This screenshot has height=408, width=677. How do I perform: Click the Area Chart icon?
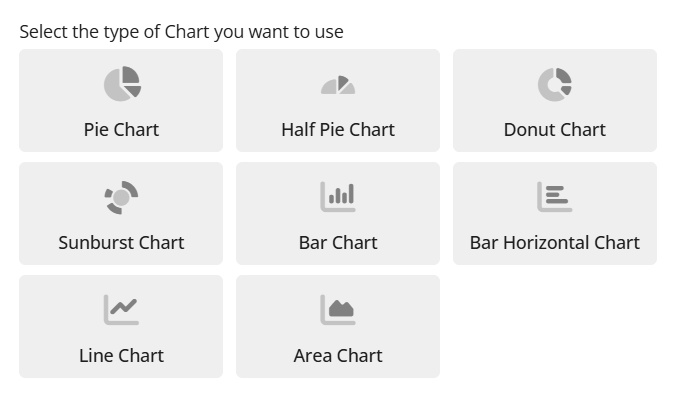click(338, 309)
